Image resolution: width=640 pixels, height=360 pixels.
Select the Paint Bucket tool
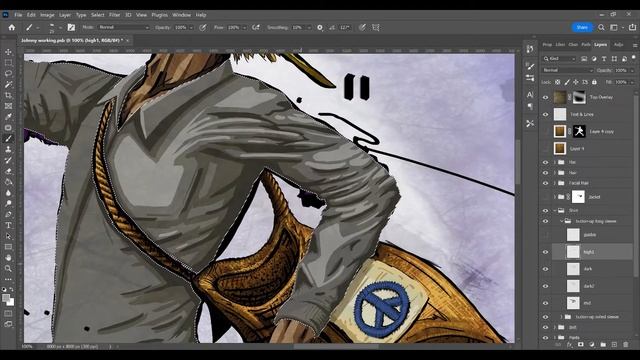(x=8, y=182)
